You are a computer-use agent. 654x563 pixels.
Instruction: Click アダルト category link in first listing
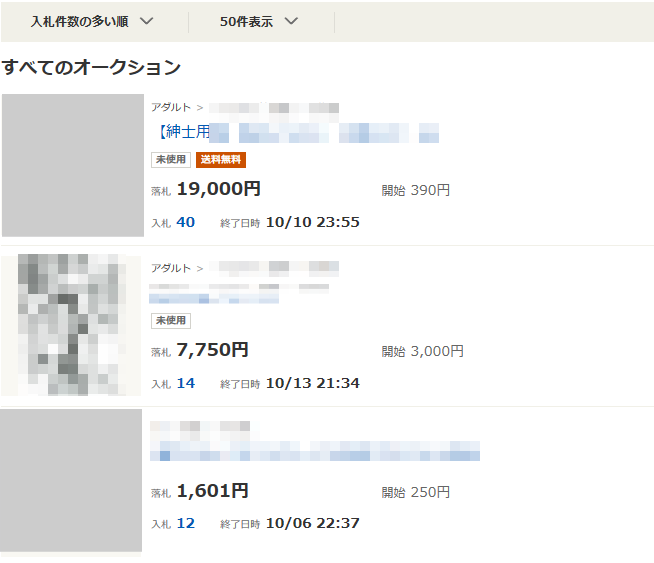coord(171,107)
